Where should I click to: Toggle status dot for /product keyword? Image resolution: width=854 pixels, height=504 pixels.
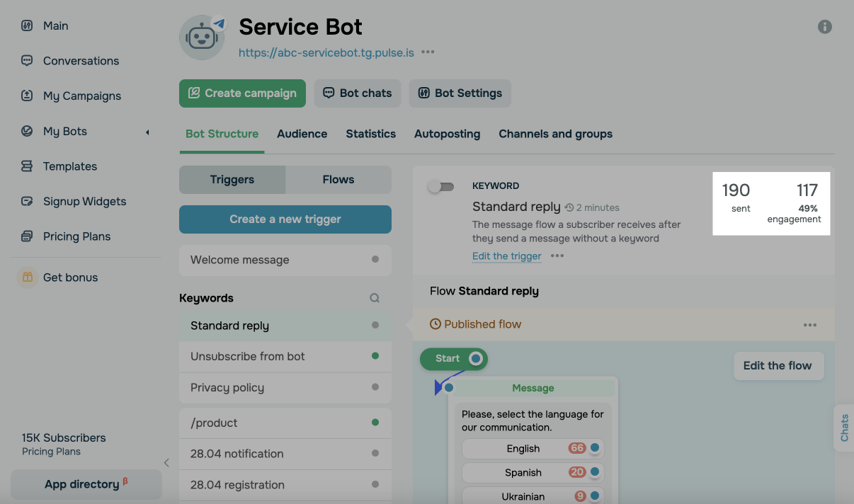[375, 423]
